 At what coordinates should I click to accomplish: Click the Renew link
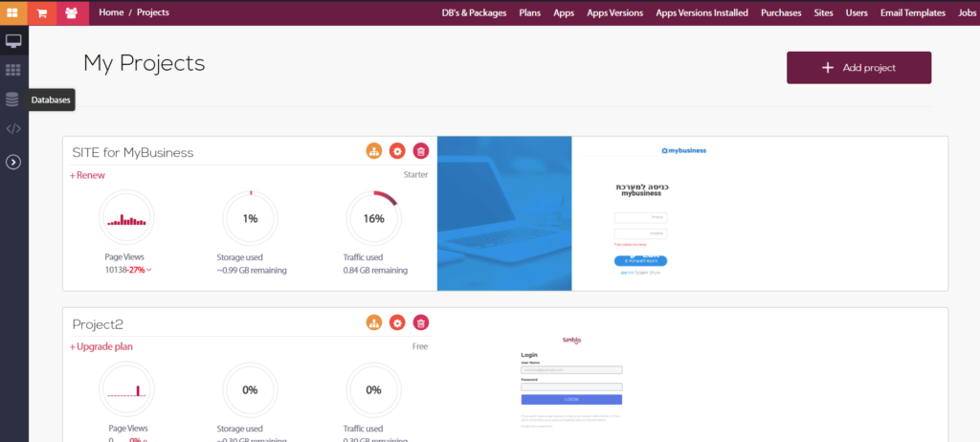(88, 175)
